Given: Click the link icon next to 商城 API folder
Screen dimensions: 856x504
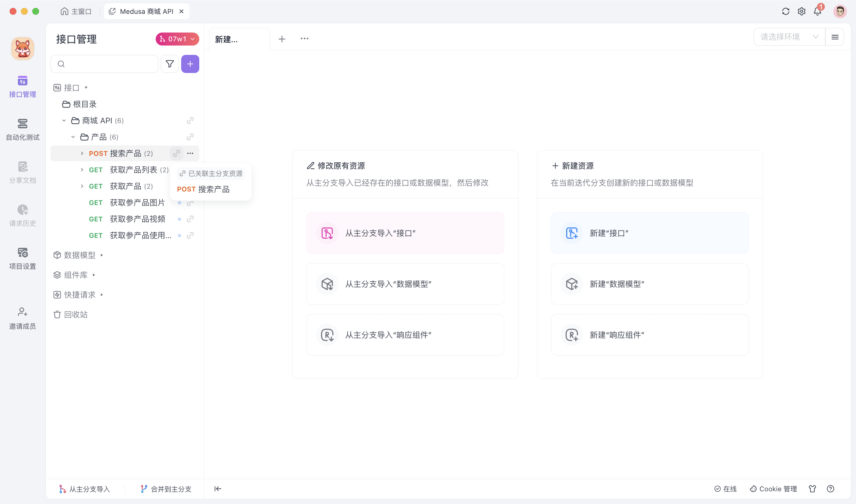Looking at the screenshot, I should click(x=190, y=120).
